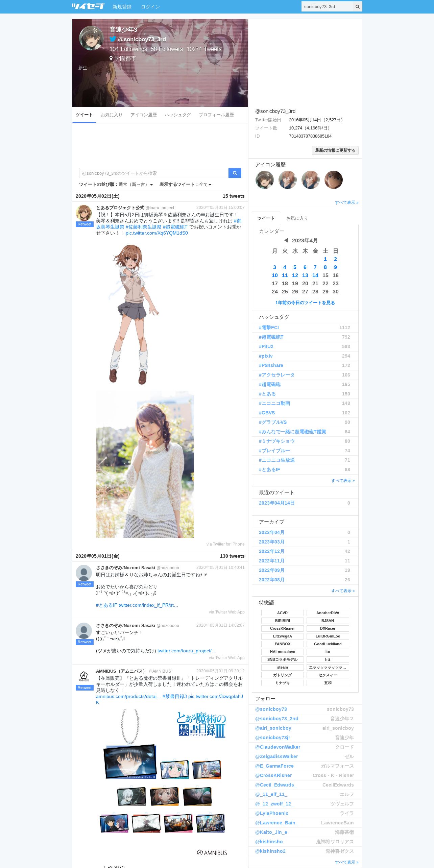Image resolution: width=434 pixels, height=868 pixels.
Task: Show all hashtags link
Action: (343, 481)
